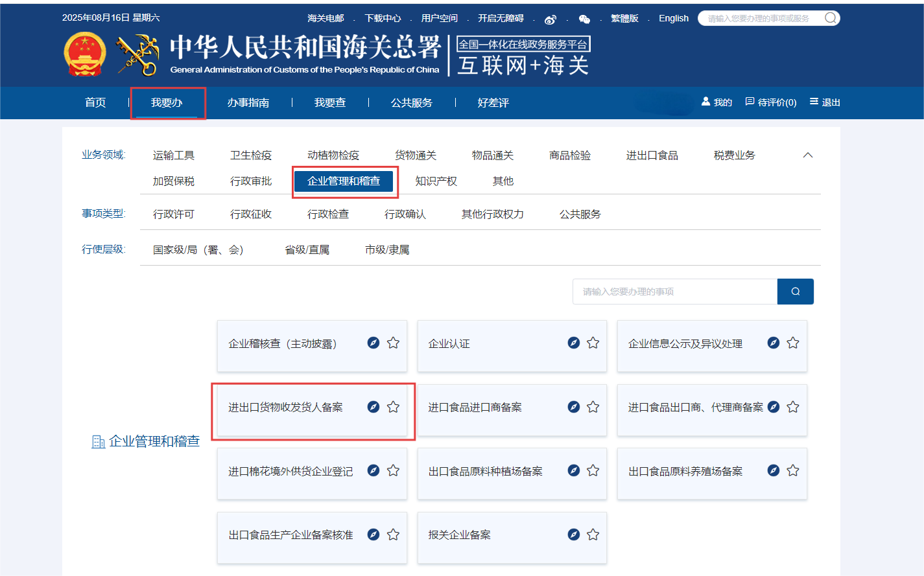Open guide icon for 进出口货物收发货人备案
The image size is (924, 576).
[x=373, y=407]
